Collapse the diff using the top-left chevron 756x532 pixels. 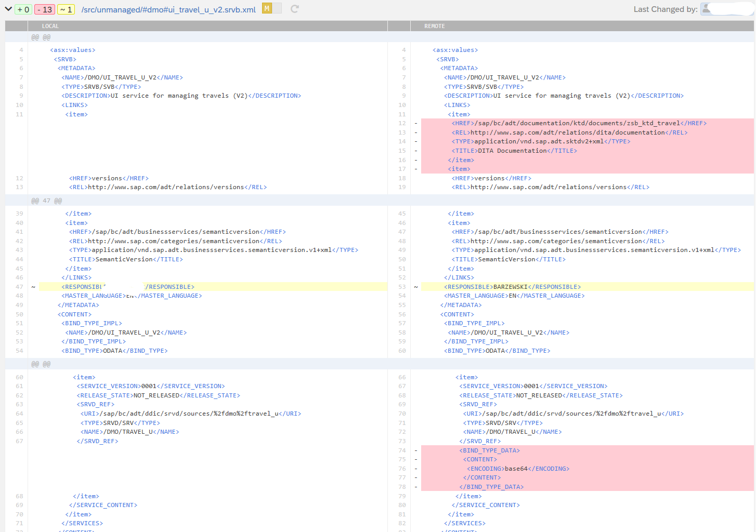coord(8,9)
